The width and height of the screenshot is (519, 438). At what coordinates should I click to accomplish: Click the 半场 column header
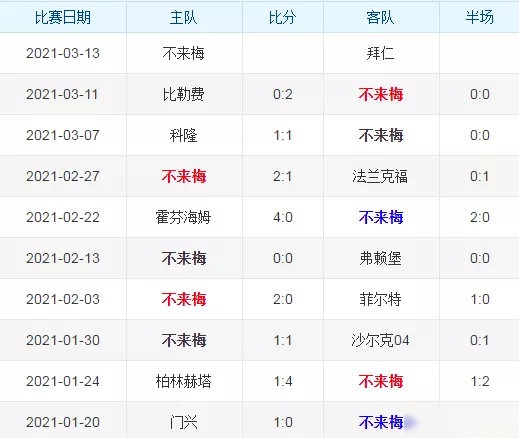tap(479, 17)
